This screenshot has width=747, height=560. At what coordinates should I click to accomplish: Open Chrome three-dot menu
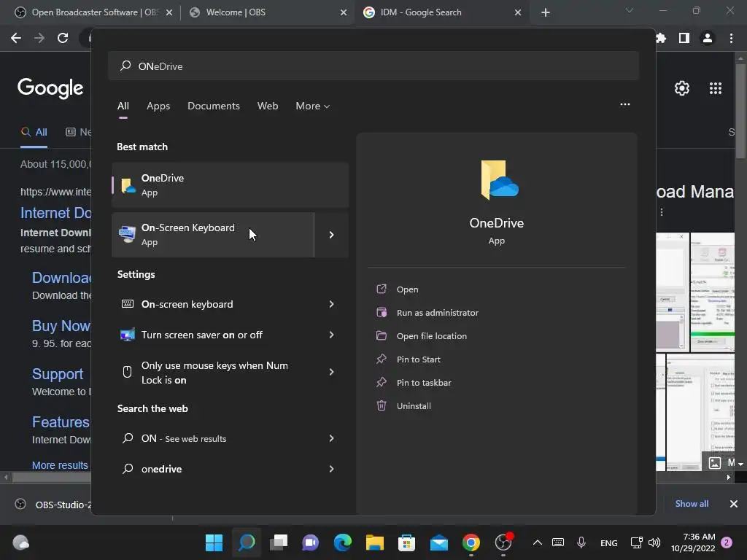[731, 38]
